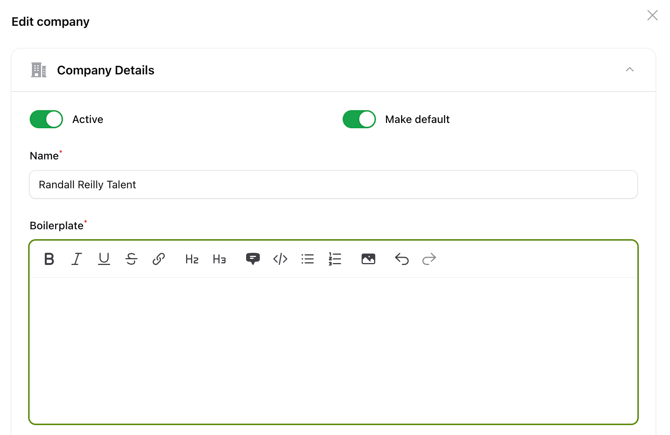Redo the last undone edit

coord(429,259)
